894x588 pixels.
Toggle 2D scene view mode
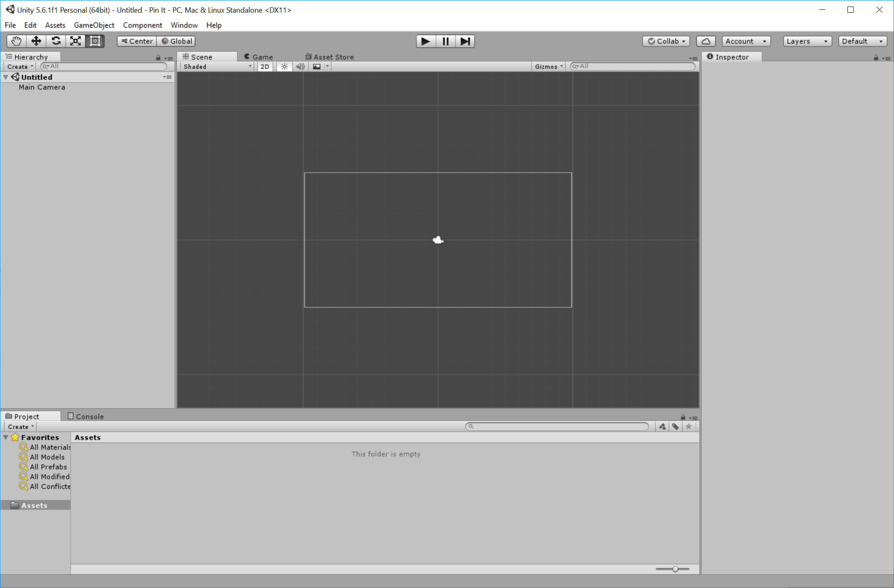coord(264,66)
